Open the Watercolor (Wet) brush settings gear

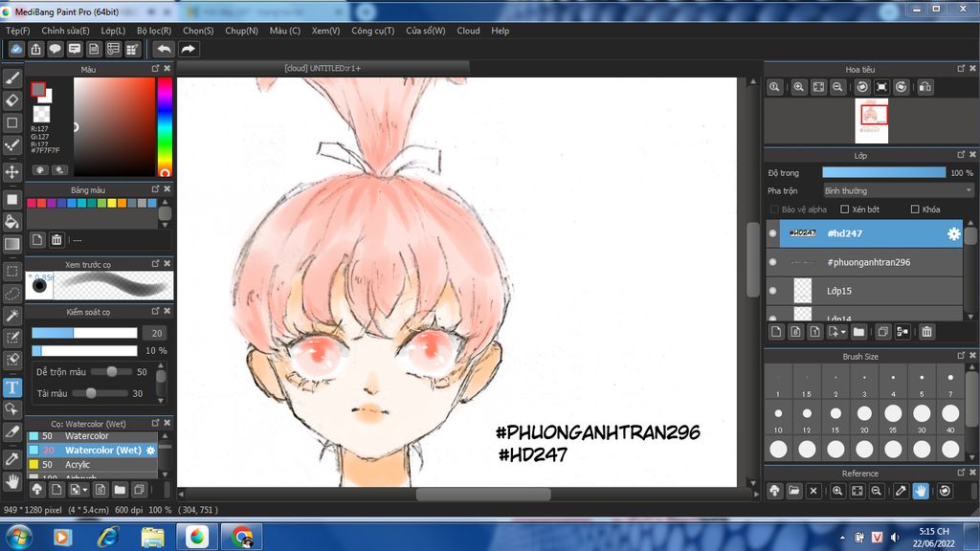tap(150, 450)
